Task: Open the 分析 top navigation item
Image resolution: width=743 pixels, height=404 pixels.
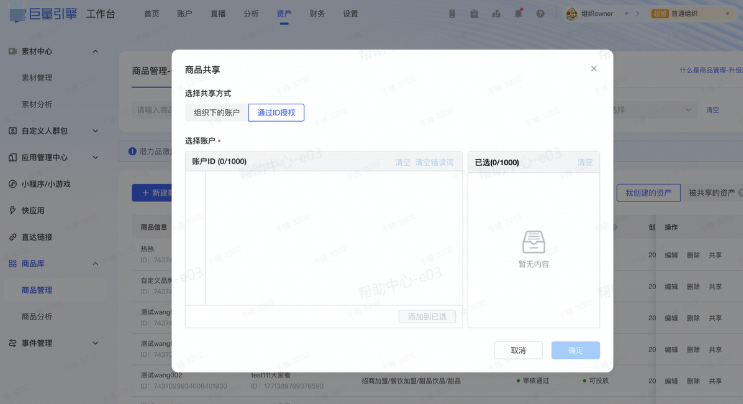Action: click(x=251, y=14)
